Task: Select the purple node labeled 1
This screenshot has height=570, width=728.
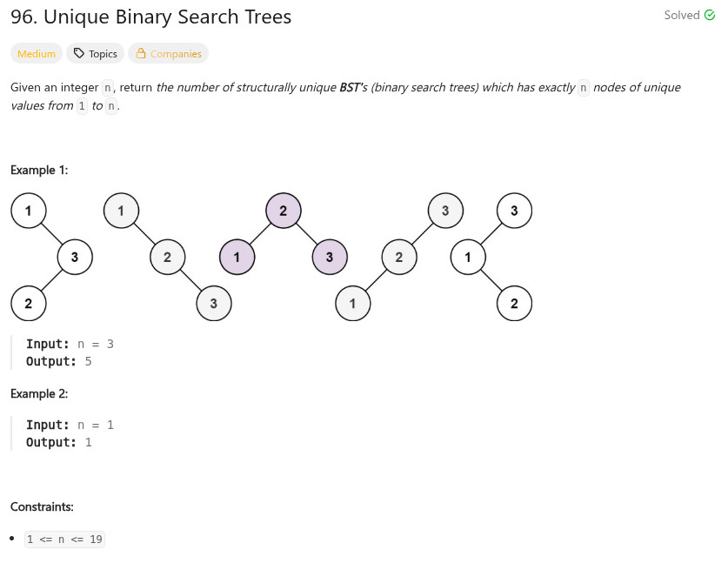Action: (237, 257)
